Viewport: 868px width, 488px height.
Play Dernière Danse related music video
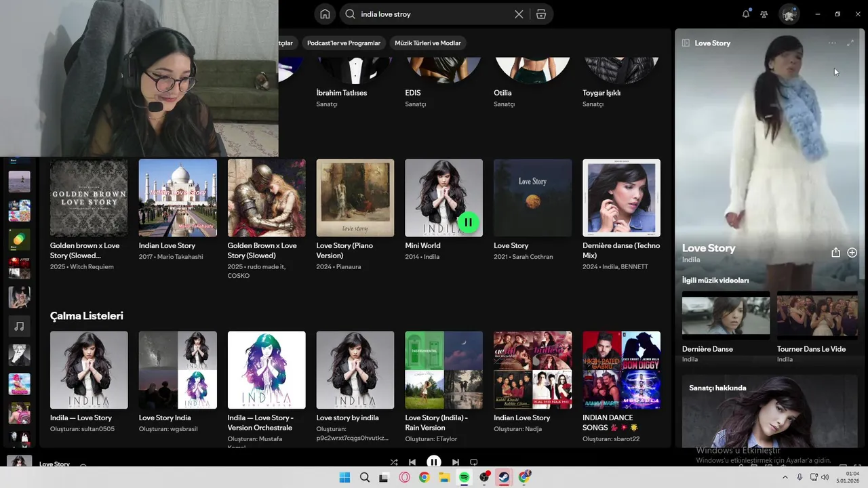coord(726,315)
